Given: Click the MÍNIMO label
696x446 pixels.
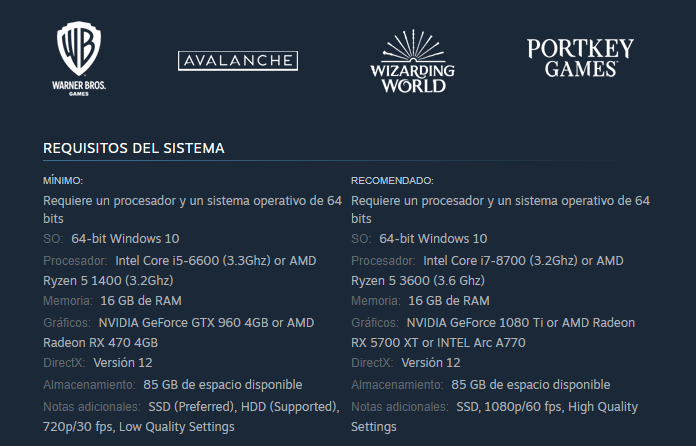Looking at the screenshot, I should [x=63, y=181].
